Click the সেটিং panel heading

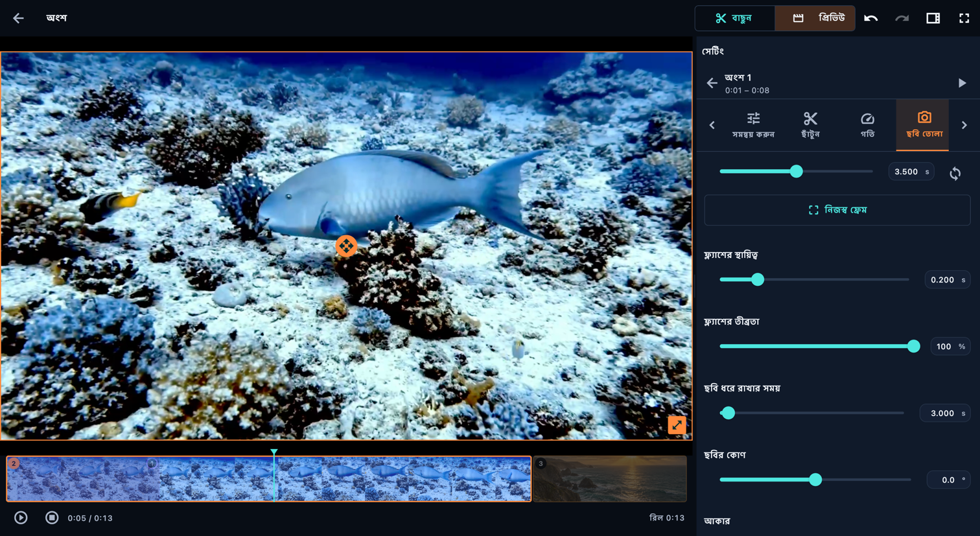point(713,51)
